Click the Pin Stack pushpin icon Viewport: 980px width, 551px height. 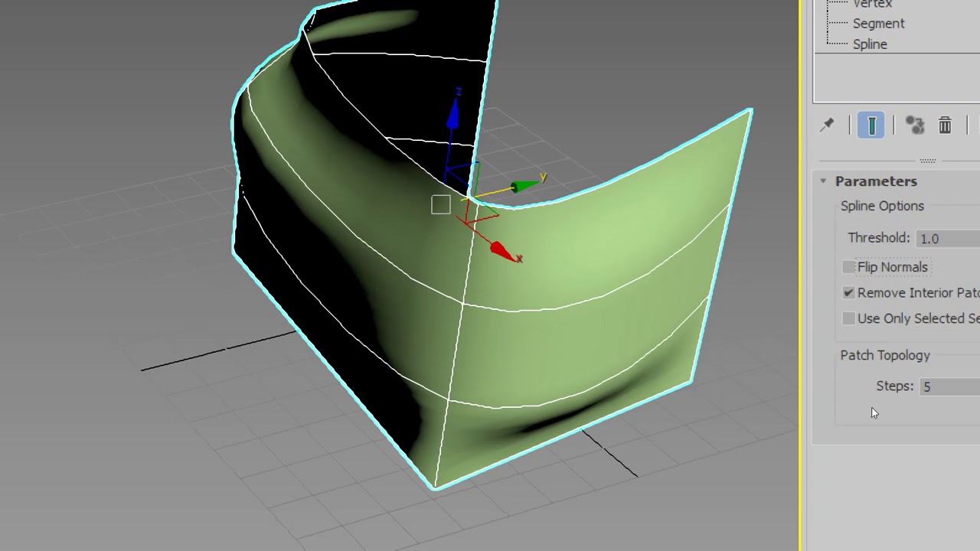pos(827,126)
